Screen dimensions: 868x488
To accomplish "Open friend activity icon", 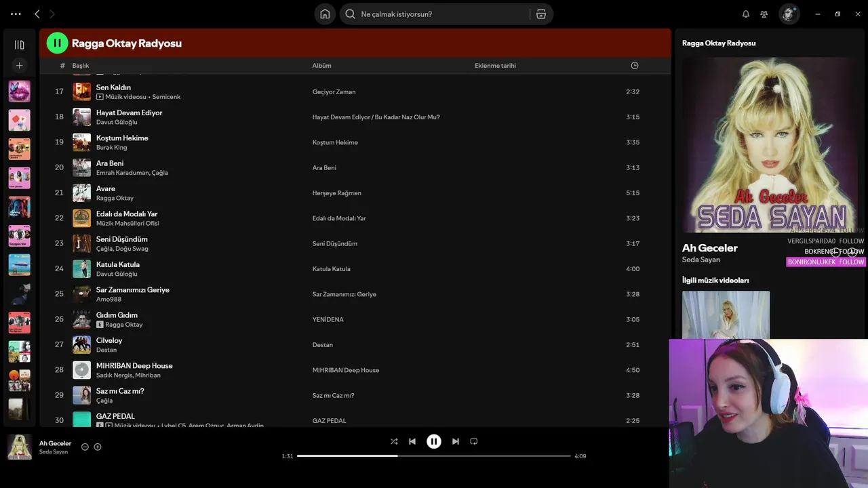I will [764, 14].
